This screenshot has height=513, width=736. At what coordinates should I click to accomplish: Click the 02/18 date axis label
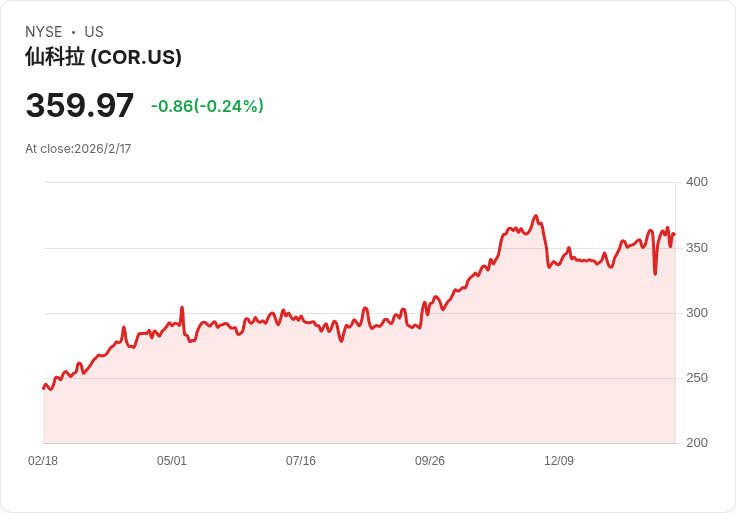click(43, 461)
